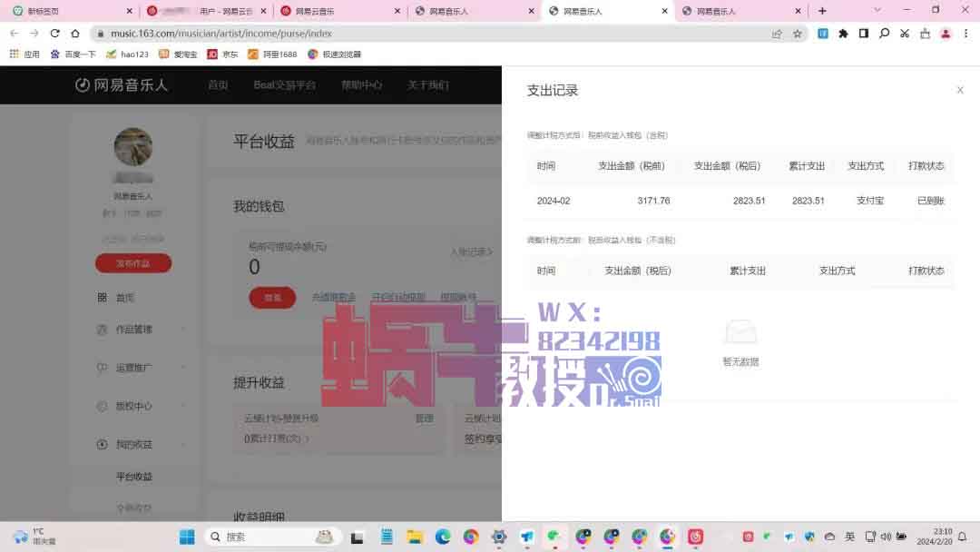The image size is (980, 552).
Task: Bookmark this page with the star icon
Action: coord(797,34)
